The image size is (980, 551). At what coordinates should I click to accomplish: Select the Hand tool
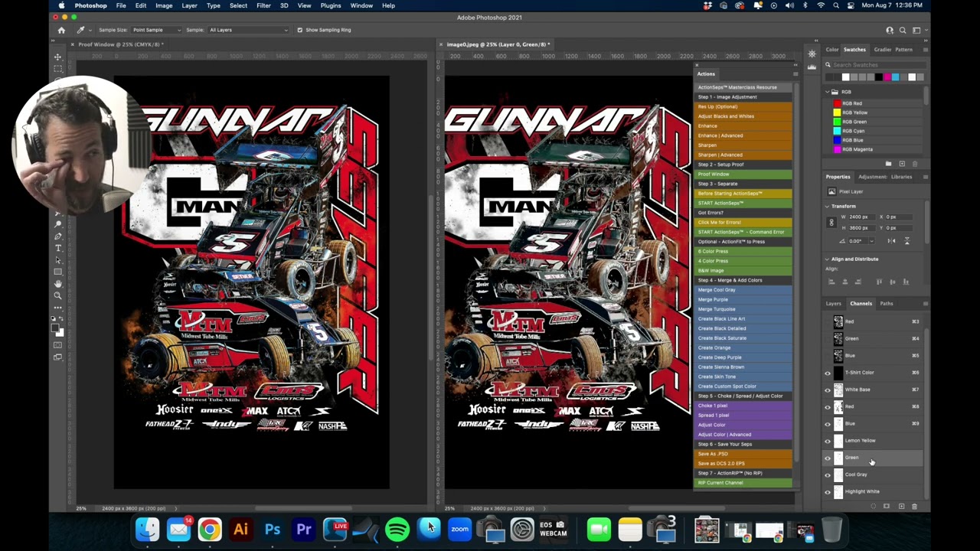(58, 284)
